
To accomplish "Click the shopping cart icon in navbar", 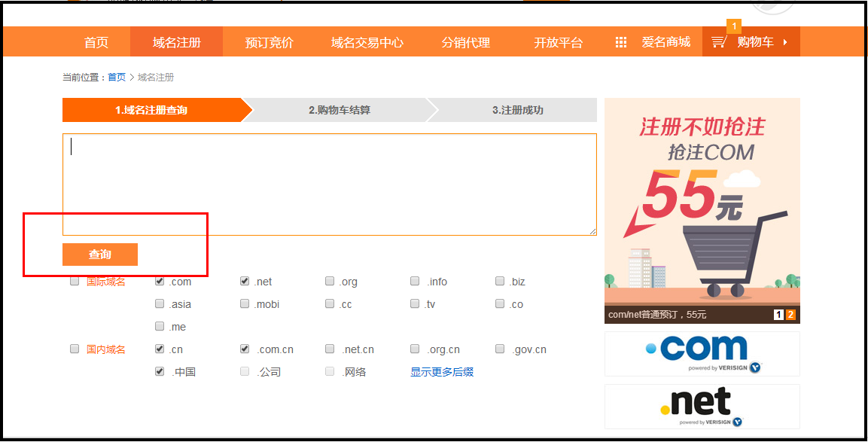I will click(x=719, y=42).
